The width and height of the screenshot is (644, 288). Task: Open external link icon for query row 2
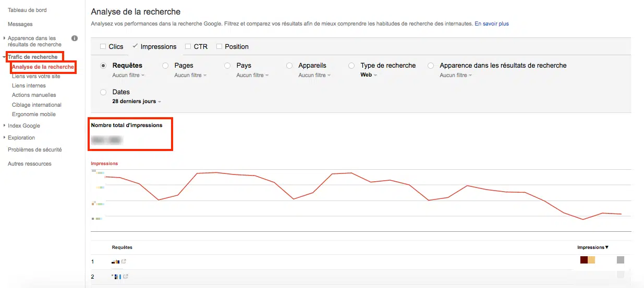pyautogui.click(x=126, y=277)
